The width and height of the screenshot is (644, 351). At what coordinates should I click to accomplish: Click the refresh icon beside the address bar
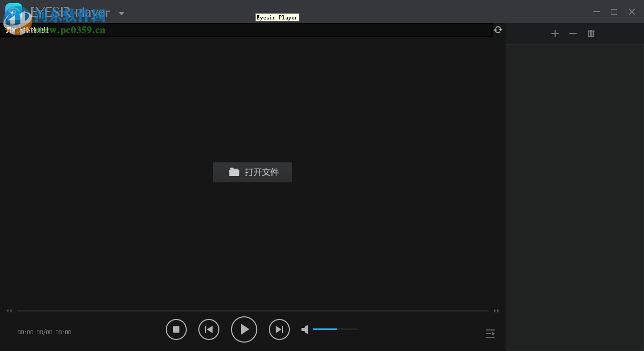(498, 29)
